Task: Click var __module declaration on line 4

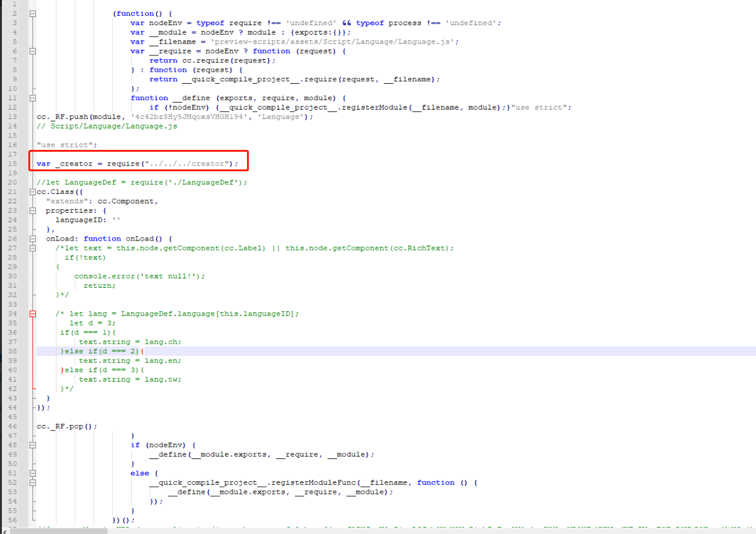Action: 241,32
